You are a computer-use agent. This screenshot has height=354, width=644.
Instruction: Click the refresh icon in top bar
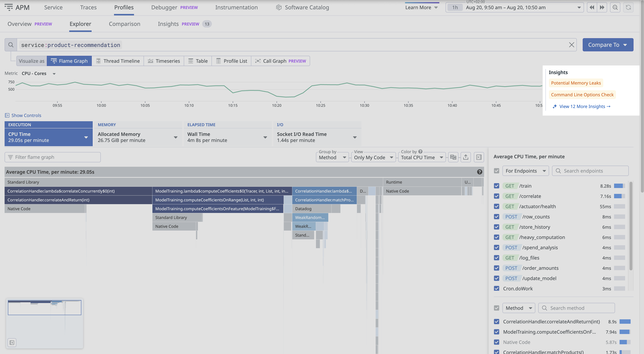(x=628, y=8)
